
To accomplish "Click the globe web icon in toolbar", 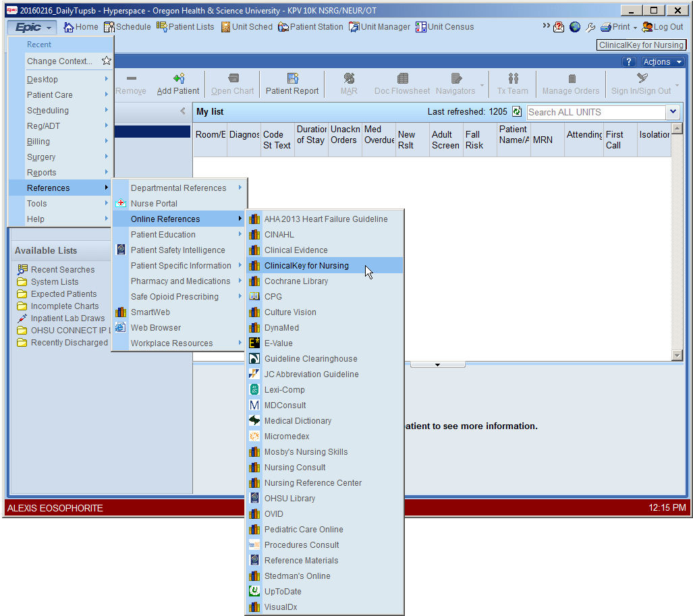I will pyautogui.click(x=574, y=27).
